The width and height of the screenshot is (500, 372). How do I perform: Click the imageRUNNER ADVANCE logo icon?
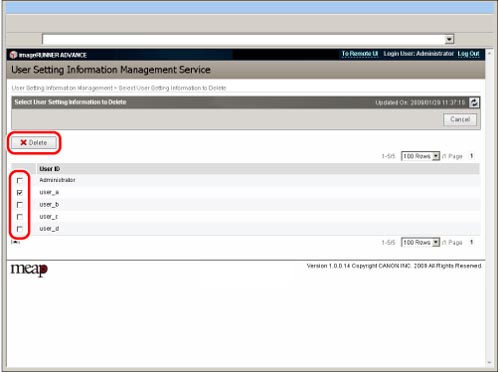[13, 55]
